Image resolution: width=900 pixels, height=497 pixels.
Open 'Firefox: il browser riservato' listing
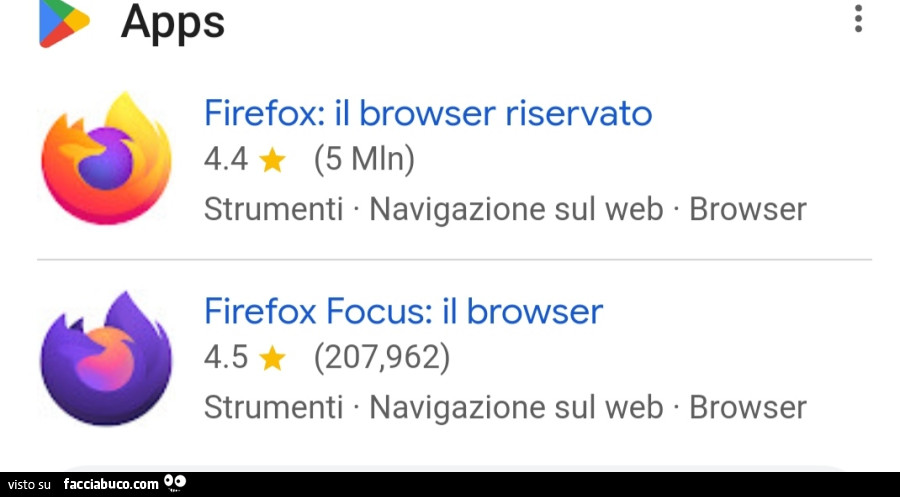coord(427,113)
